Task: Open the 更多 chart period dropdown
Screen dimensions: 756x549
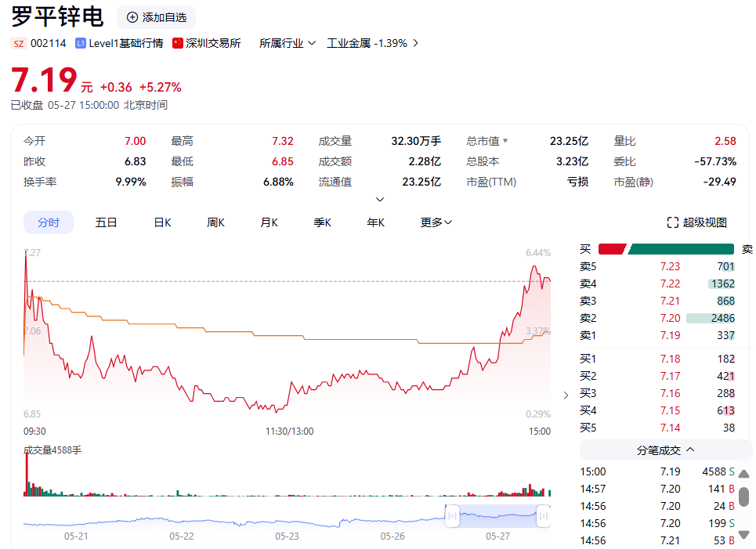Action: click(x=436, y=222)
